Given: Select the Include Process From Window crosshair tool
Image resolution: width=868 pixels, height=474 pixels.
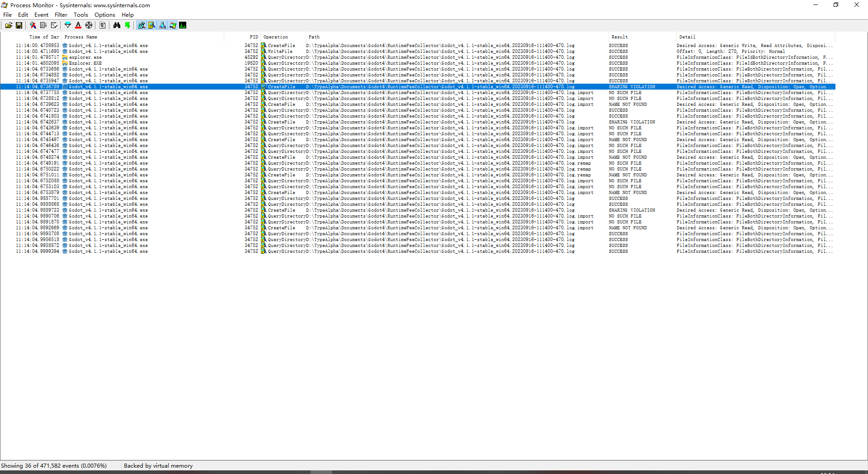Looking at the screenshot, I should point(89,25).
